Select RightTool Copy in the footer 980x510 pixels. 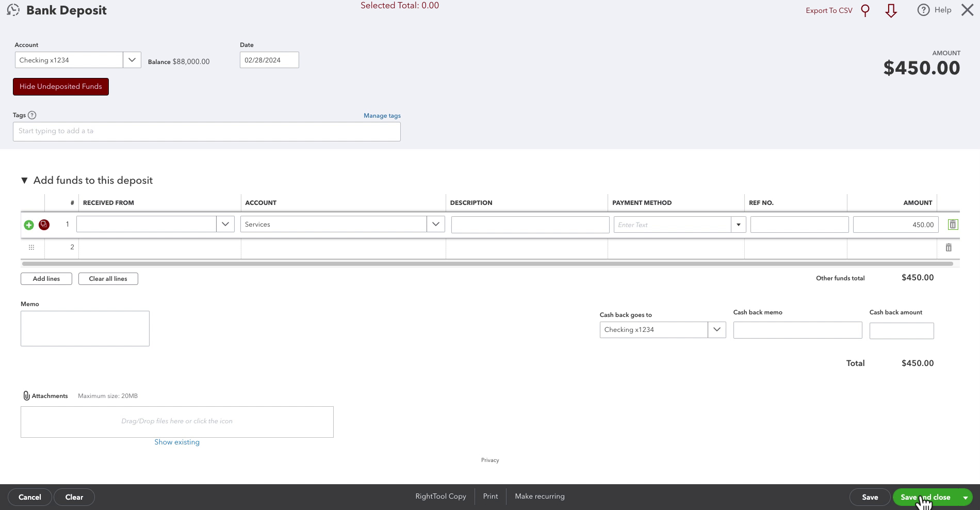pyautogui.click(x=440, y=497)
